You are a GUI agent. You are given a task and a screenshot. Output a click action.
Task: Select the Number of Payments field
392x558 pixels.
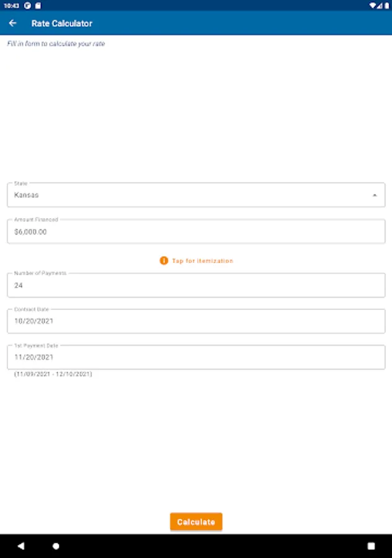coord(196,286)
